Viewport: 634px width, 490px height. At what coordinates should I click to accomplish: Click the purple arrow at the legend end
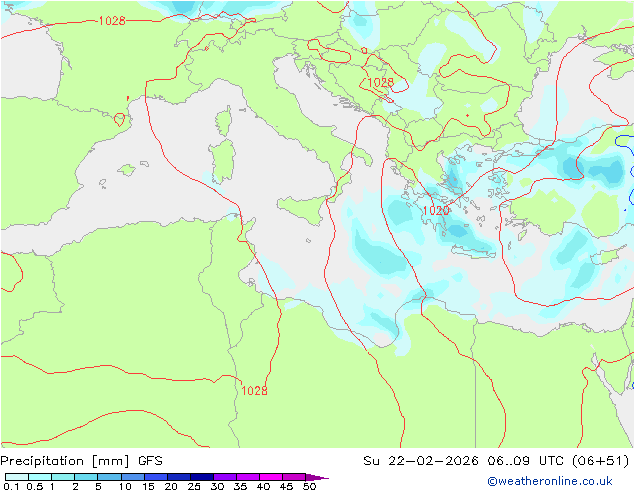click(317, 477)
